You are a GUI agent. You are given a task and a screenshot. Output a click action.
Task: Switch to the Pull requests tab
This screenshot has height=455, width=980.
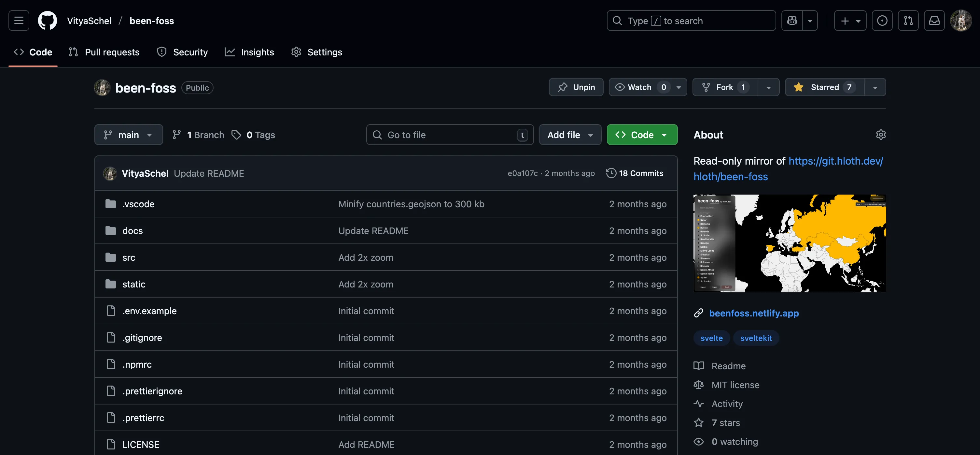coord(104,52)
